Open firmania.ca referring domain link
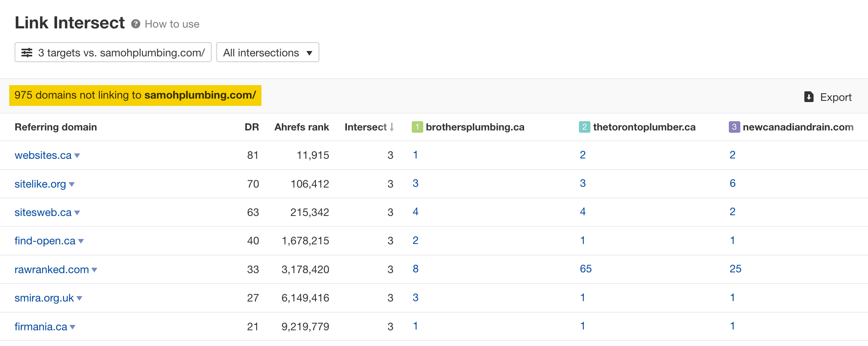The image size is (868, 346). click(x=41, y=327)
